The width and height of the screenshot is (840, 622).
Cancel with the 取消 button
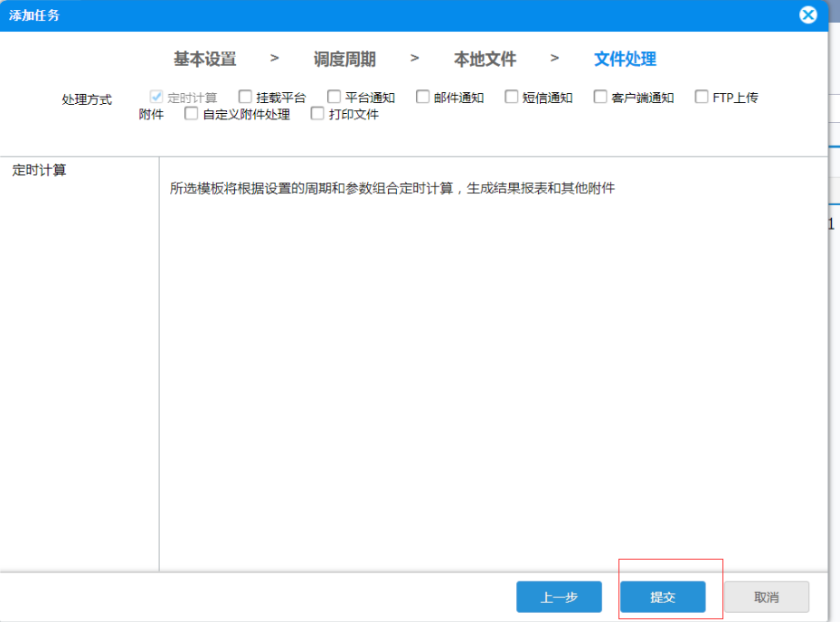click(767, 597)
